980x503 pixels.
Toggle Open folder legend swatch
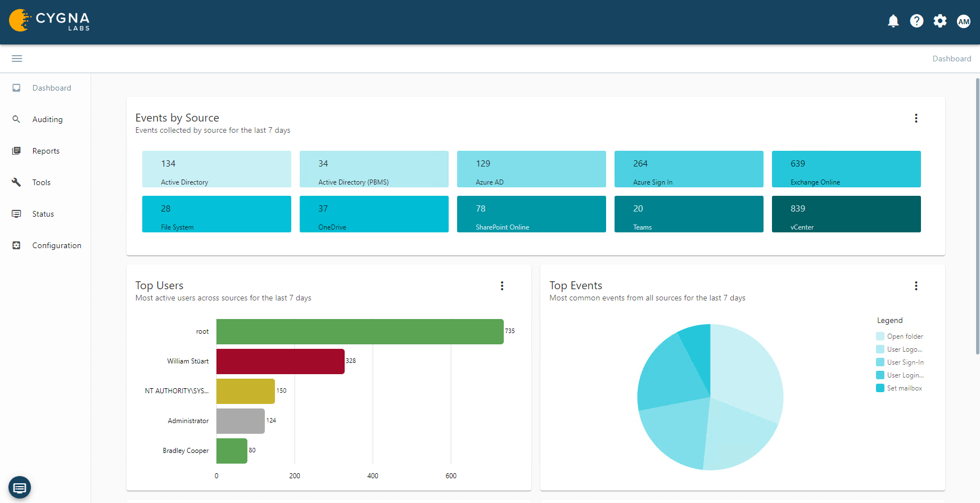point(880,336)
